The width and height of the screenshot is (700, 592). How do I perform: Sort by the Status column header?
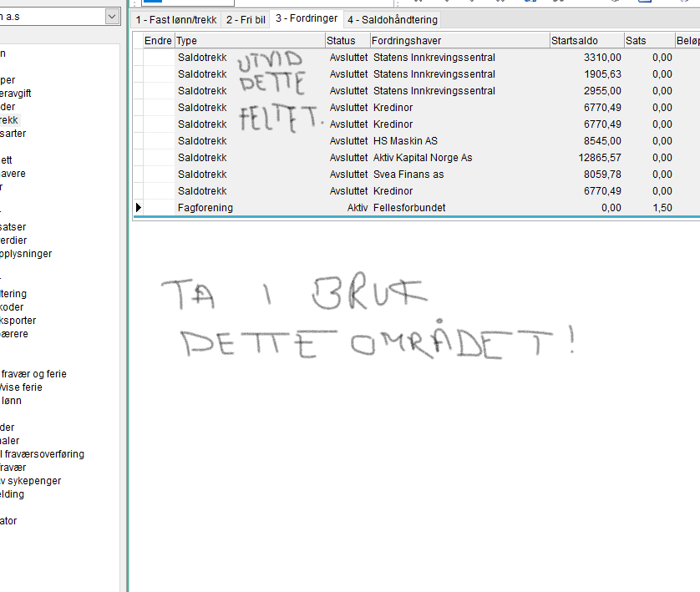[x=347, y=41]
